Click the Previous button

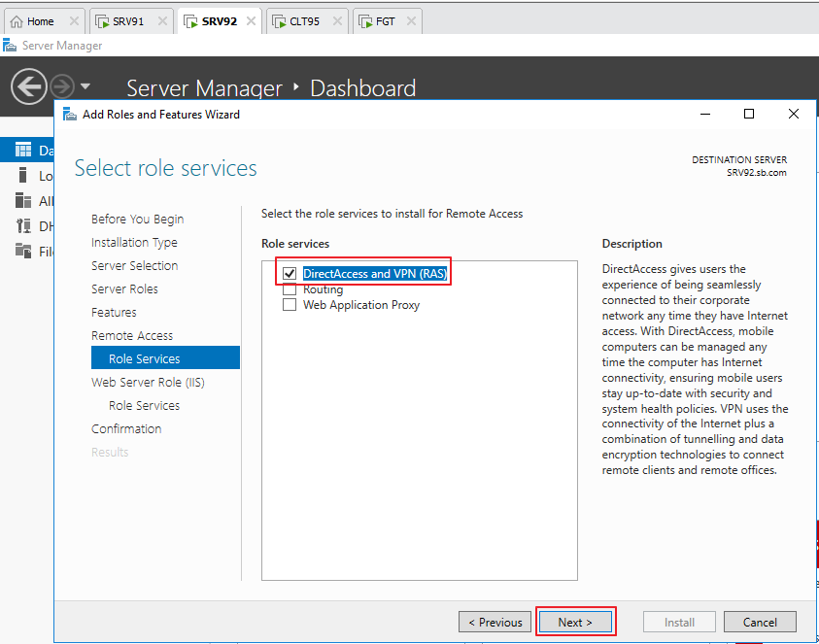tap(495, 622)
